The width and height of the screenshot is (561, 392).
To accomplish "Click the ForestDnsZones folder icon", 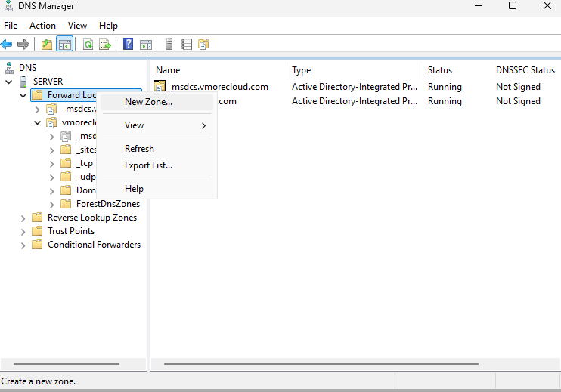I will (66, 204).
